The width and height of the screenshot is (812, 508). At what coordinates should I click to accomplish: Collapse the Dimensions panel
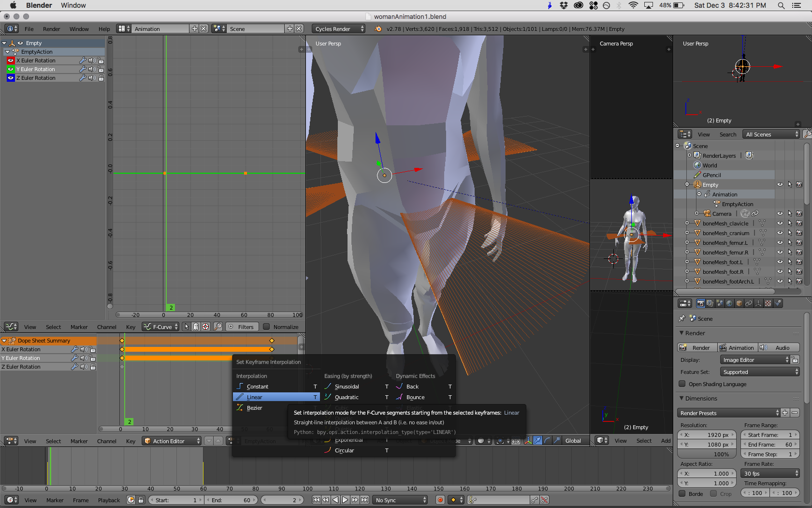[x=681, y=398]
